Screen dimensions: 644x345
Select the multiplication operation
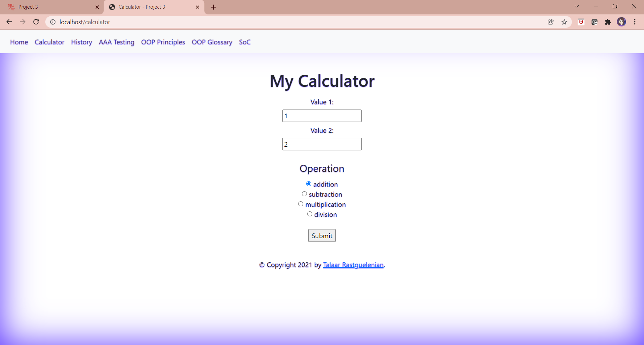tap(301, 204)
